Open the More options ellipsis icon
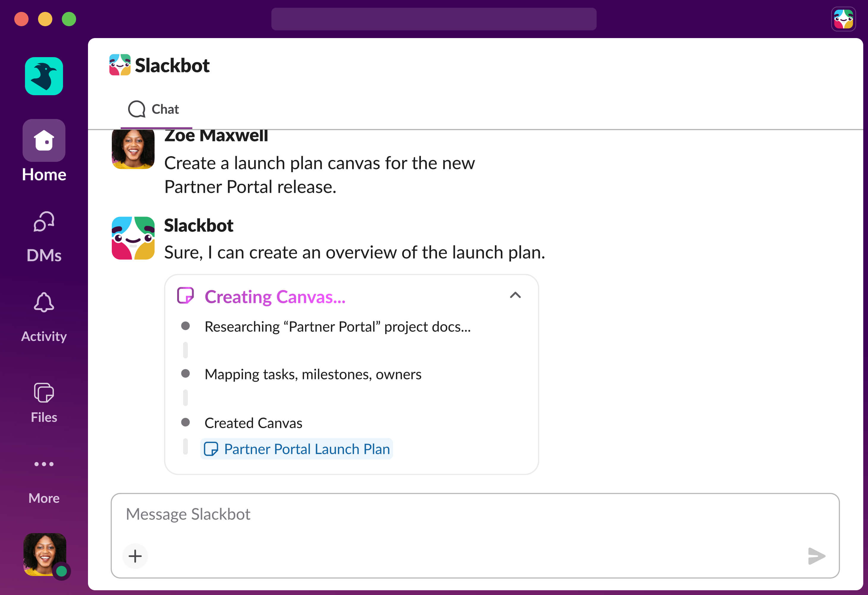868x595 pixels. [x=44, y=464]
